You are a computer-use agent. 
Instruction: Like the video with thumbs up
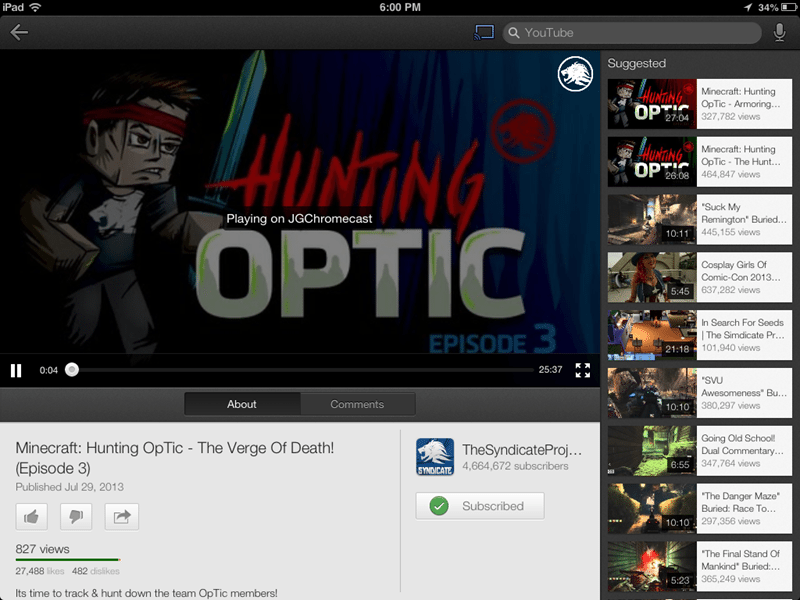click(x=32, y=517)
